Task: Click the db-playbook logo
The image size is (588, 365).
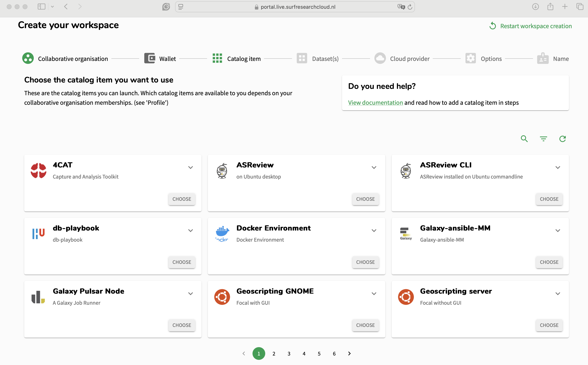Action: [x=38, y=234]
